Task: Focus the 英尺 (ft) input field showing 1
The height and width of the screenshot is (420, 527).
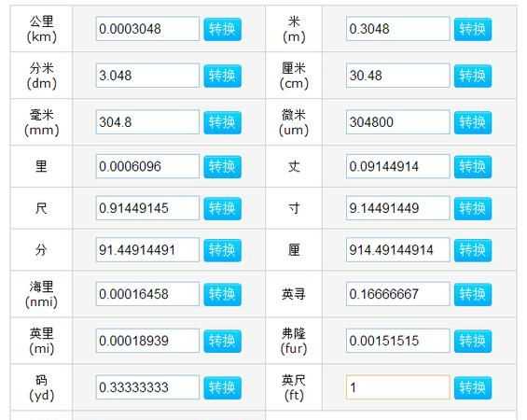Action: click(x=398, y=387)
